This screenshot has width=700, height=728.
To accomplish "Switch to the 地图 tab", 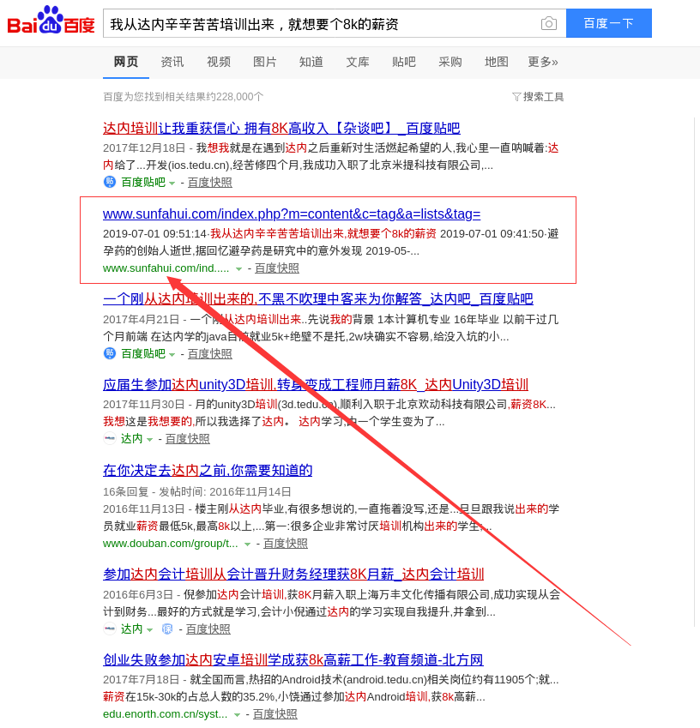I will point(497,62).
